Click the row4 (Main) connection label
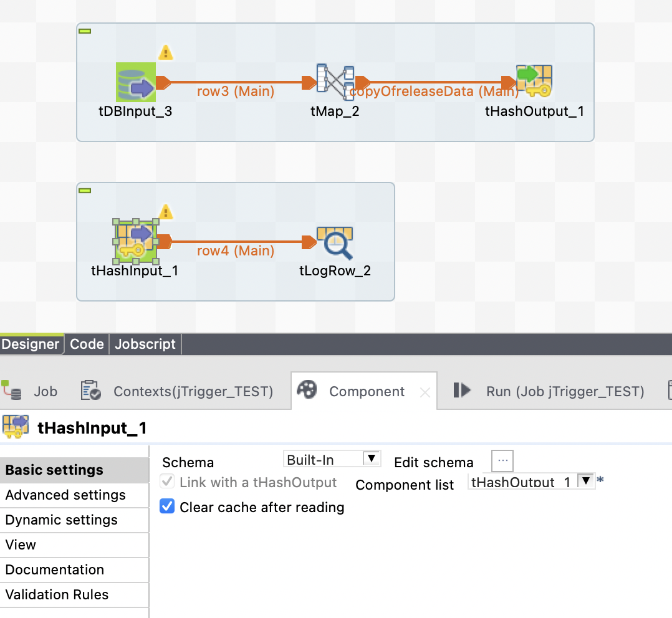672x618 pixels. [x=235, y=252]
